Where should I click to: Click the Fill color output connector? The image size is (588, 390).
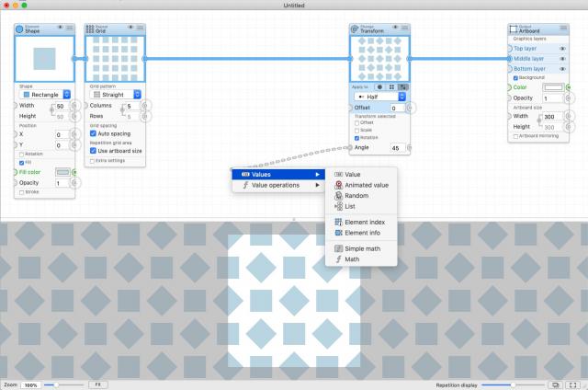pos(74,172)
